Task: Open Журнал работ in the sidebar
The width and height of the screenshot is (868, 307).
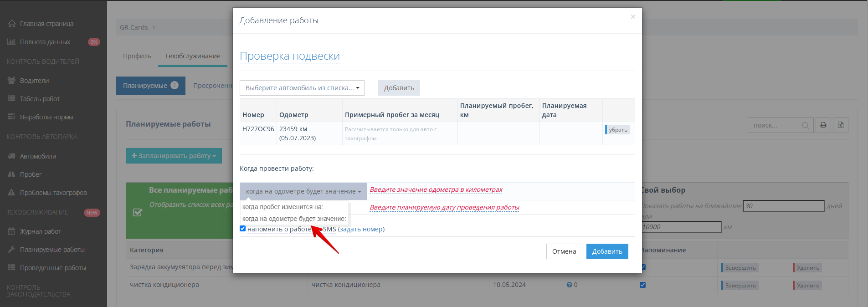Action: tap(40, 231)
